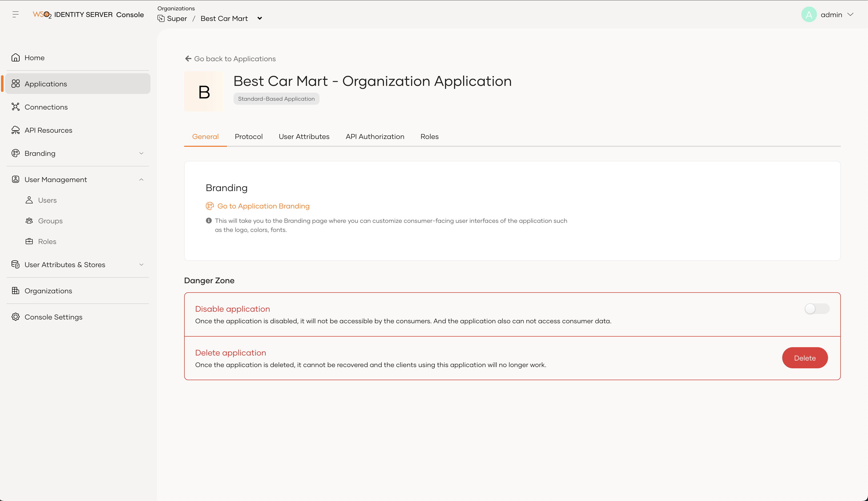
Task: Toggle the Disable application switch
Action: click(x=817, y=309)
